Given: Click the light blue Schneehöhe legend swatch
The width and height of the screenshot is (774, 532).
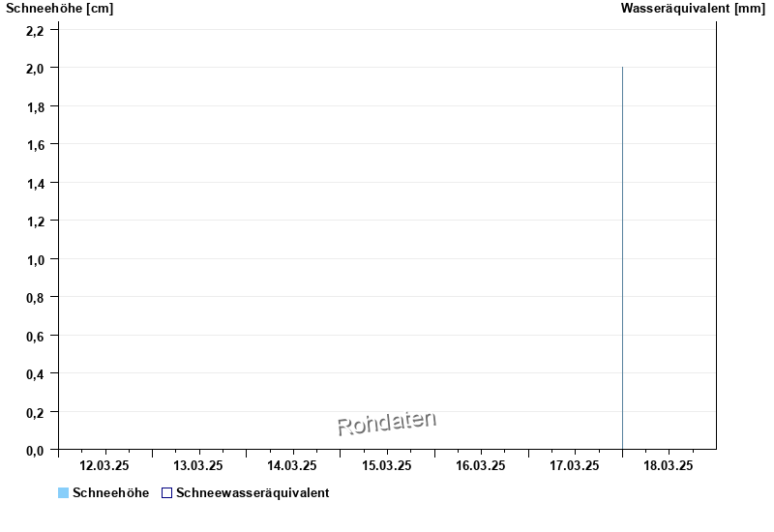Looking at the screenshot, I should click(x=63, y=493).
